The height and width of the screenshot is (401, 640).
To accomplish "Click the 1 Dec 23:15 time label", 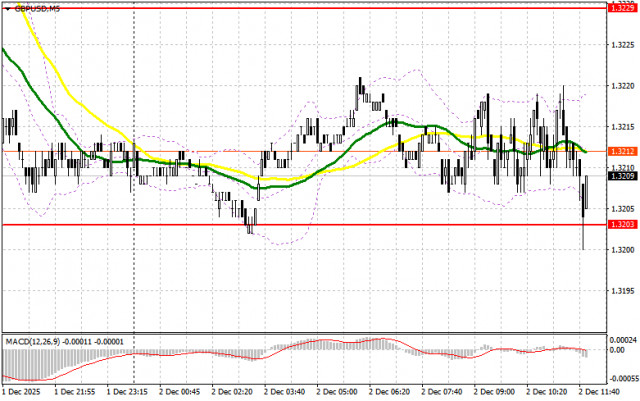I will pyautogui.click(x=127, y=392).
